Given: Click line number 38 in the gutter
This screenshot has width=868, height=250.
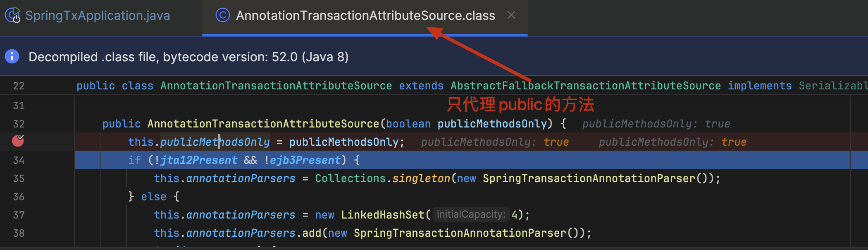Looking at the screenshot, I should click(19, 233).
